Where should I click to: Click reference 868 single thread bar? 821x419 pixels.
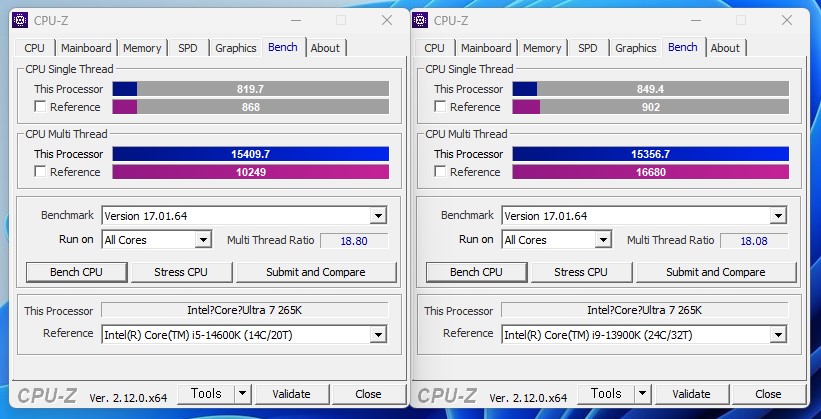tap(251, 107)
